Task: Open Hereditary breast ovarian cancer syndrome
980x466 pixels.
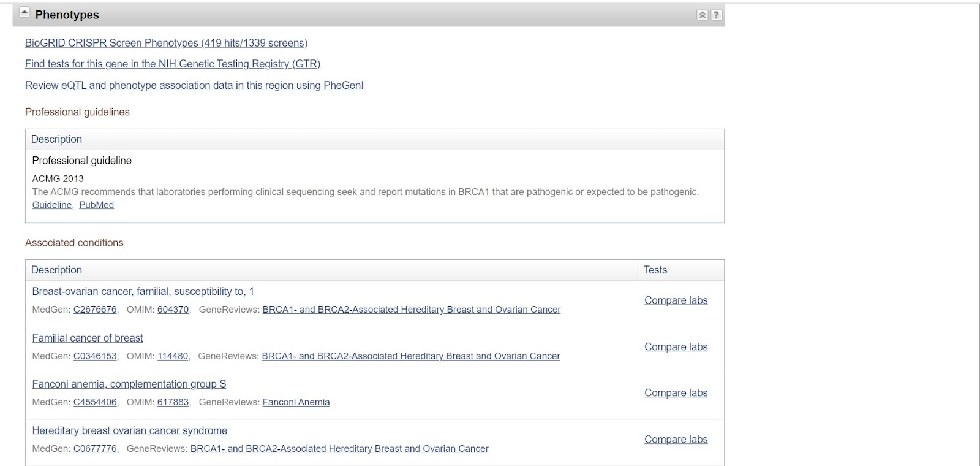Action: (130, 430)
